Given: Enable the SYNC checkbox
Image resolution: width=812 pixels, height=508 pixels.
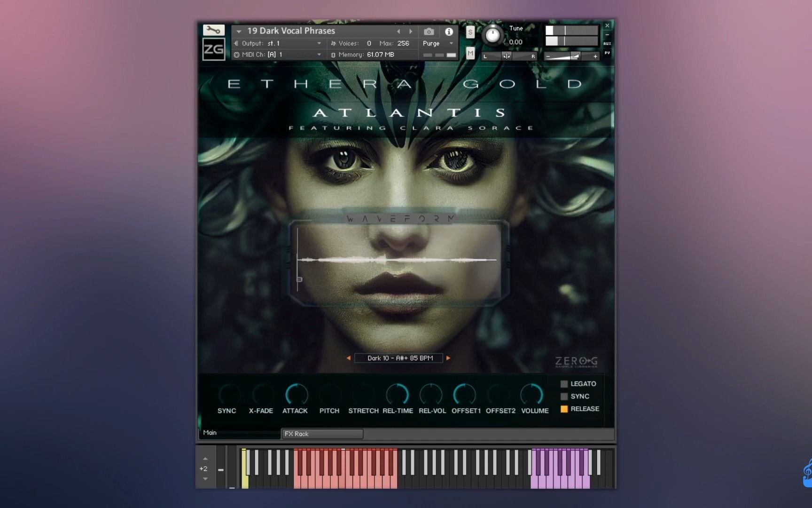Looking at the screenshot, I should 564,397.
